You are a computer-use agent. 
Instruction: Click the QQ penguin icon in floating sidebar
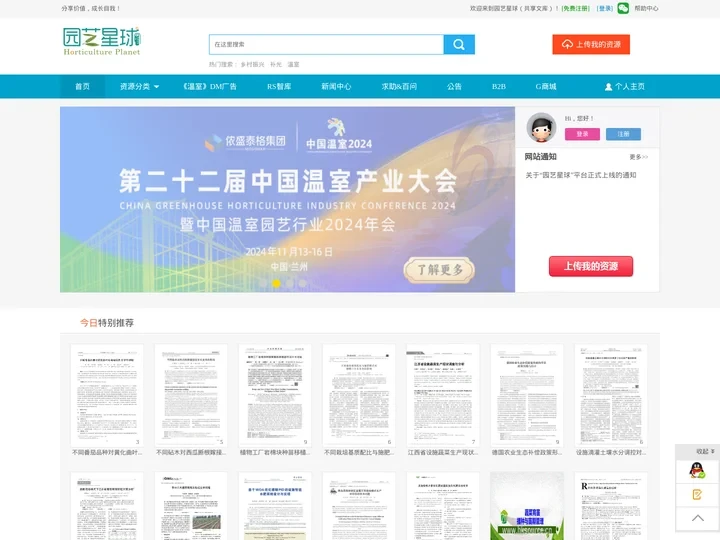(697, 471)
